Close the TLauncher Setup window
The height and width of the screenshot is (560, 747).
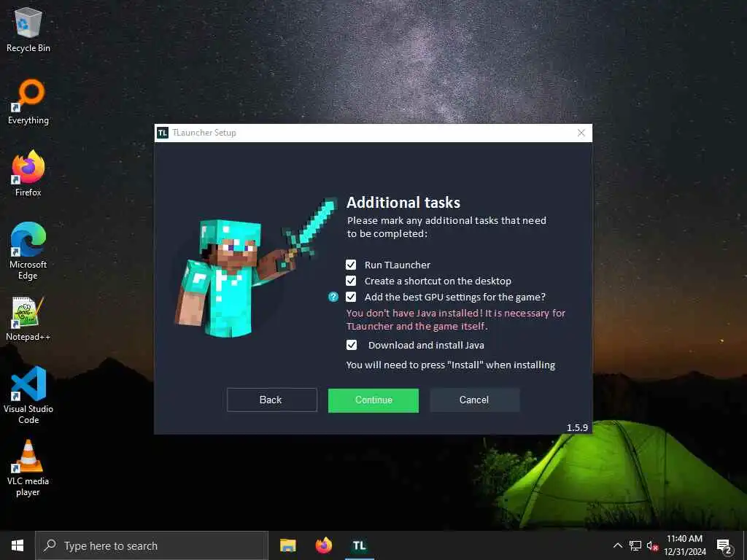tap(581, 133)
